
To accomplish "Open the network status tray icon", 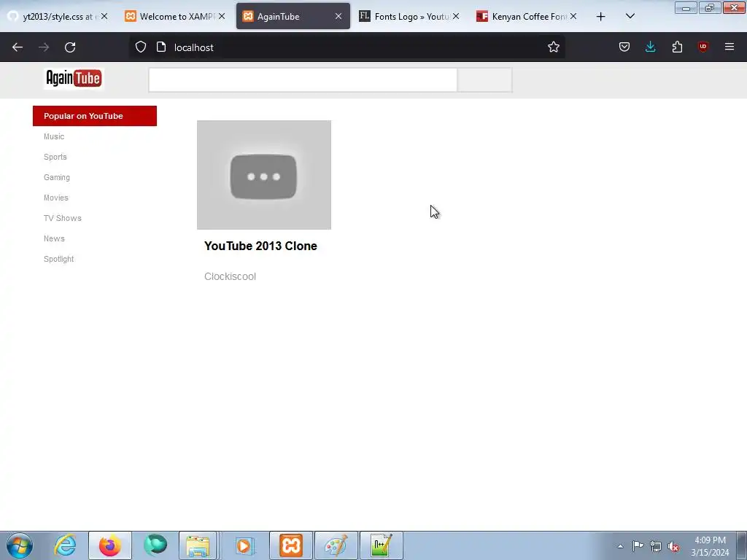I will tap(656, 547).
